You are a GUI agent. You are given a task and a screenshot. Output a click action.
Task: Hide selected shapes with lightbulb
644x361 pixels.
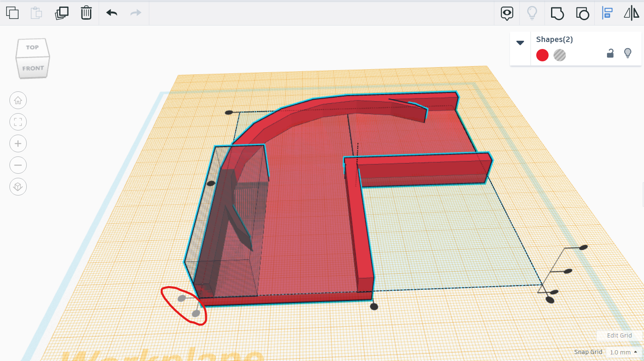(628, 53)
